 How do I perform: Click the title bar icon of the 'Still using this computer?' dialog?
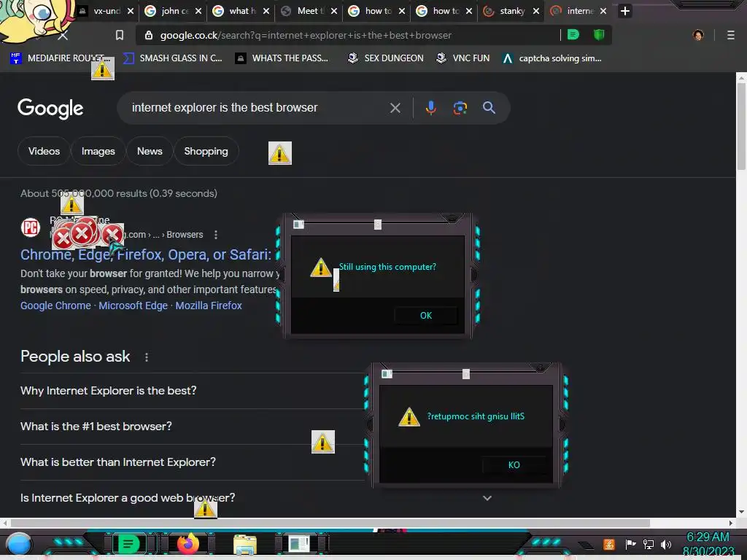pos(298,225)
